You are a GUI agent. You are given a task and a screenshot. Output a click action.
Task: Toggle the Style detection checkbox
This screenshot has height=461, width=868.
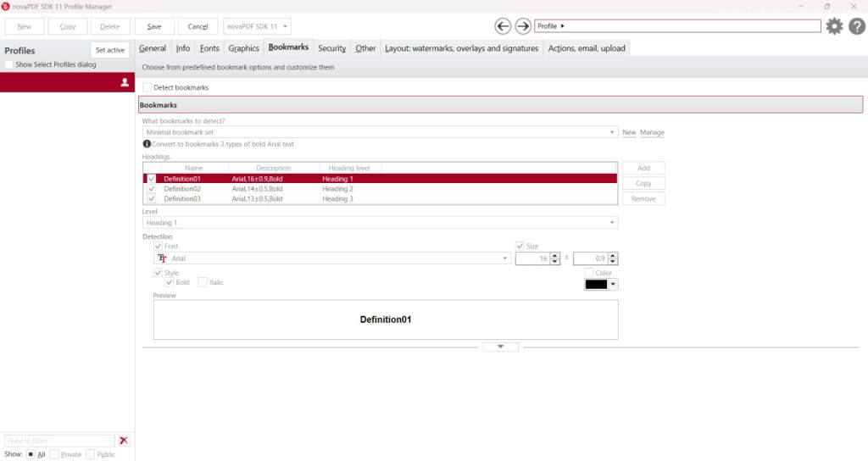[x=158, y=273]
